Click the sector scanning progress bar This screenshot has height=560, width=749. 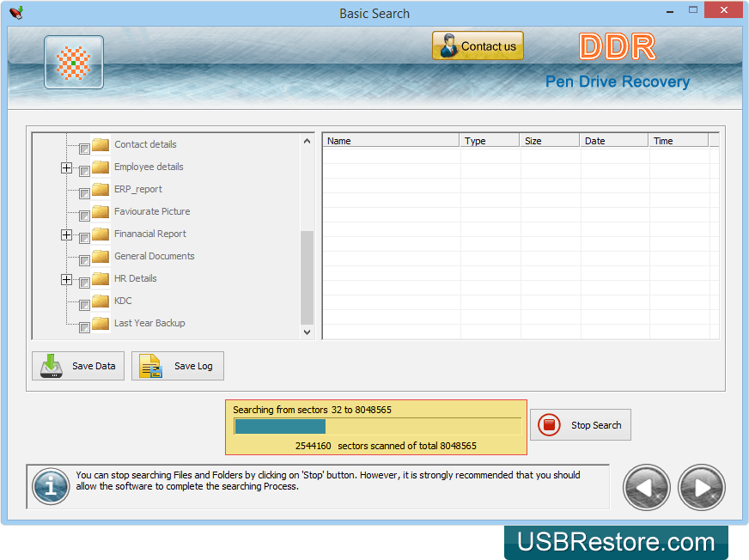(377, 426)
